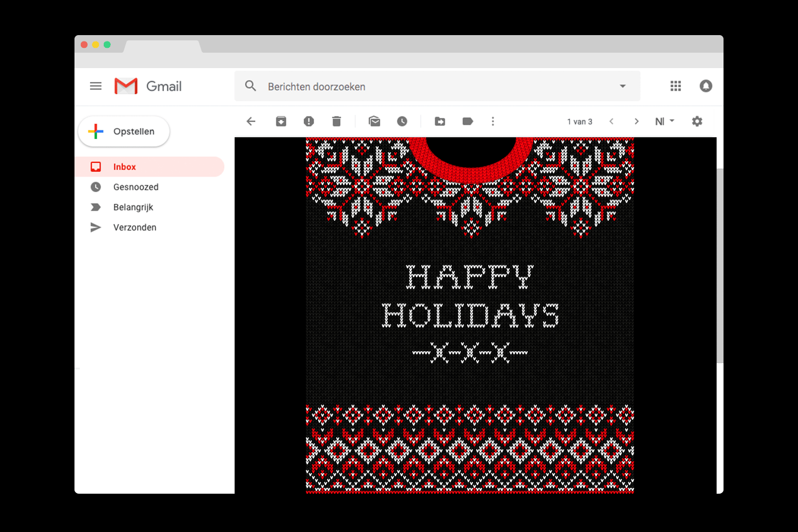This screenshot has height=532, width=798.
Task: Click the search magnifier icon
Action: point(251,86)
